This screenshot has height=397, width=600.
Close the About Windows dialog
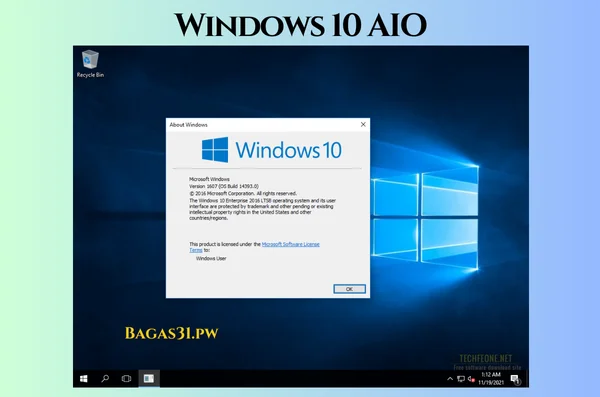[363, 124]
